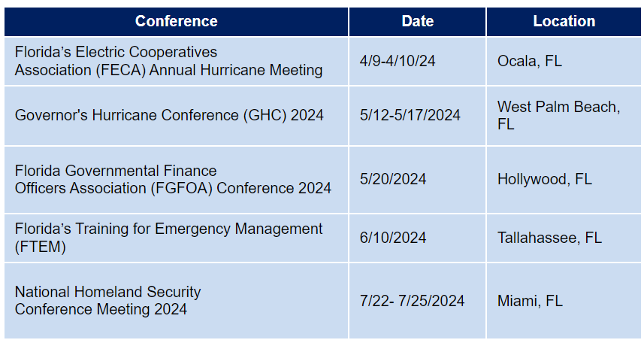Select the FECA Annual Hurricane Meeting cell
This screenshot has width=644, height=343.
pos(168,61)
